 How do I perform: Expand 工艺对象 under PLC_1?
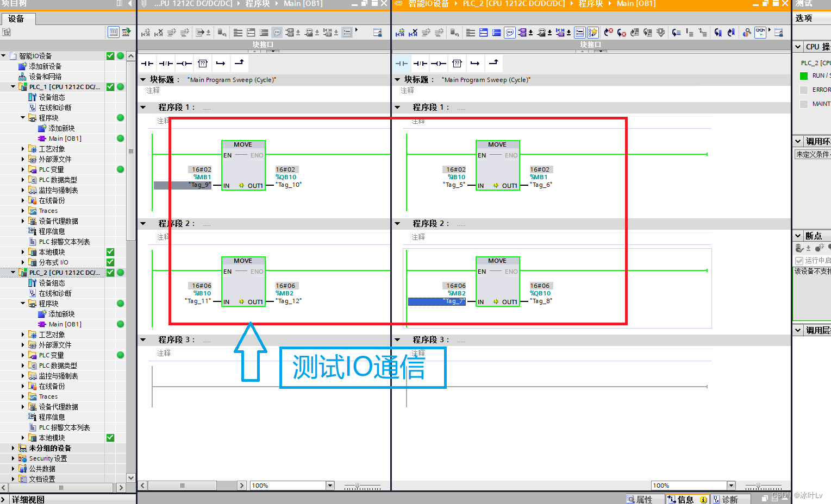pyautogui.click(x=23, y=149)
